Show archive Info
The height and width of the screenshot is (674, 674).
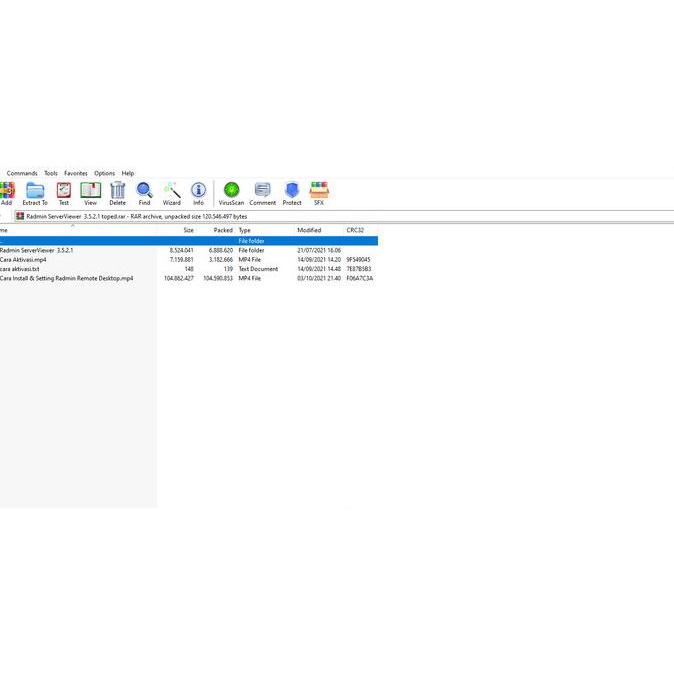[198, 193]
